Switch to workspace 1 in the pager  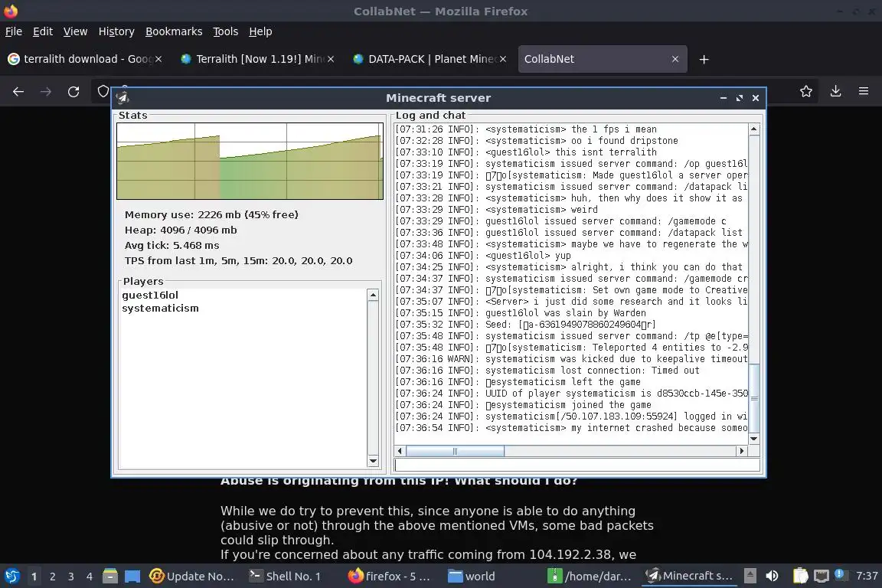[x=34, y=577]
